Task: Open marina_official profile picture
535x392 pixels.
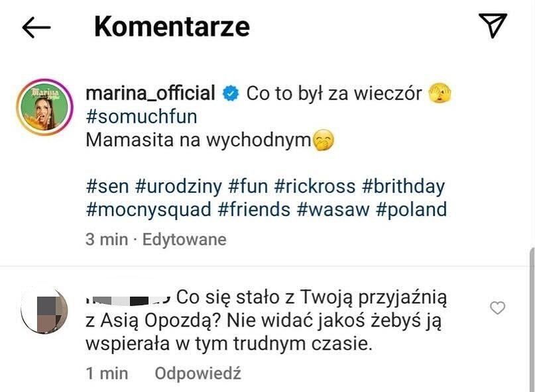Action: pyautogui.click(x=44, y=105)
